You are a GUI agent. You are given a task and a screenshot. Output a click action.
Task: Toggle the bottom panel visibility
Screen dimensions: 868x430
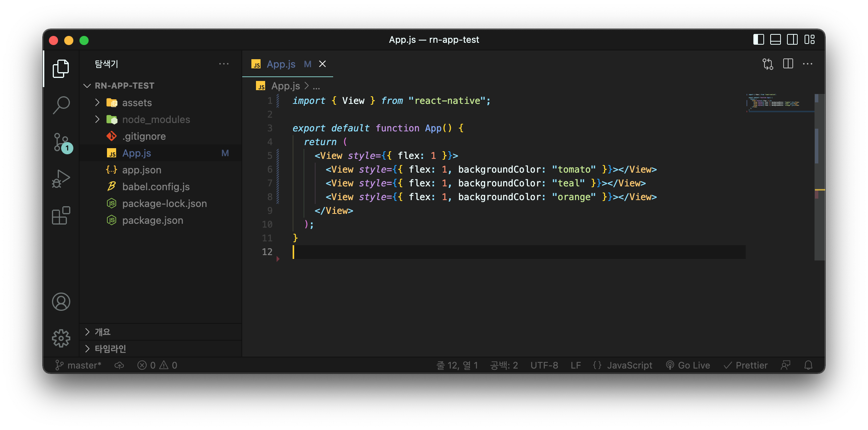tap(775, 40)
